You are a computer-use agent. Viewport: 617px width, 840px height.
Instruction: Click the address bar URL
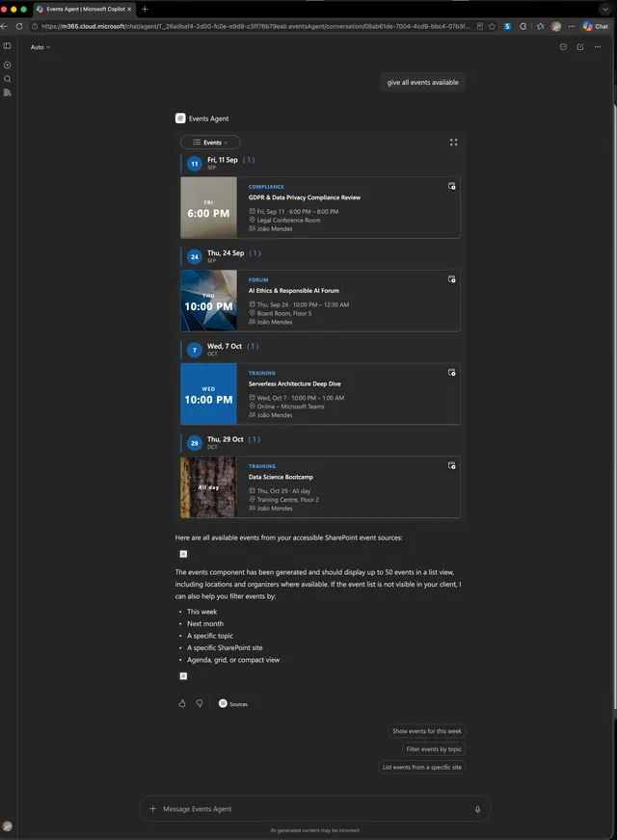(x=255, y=26)
